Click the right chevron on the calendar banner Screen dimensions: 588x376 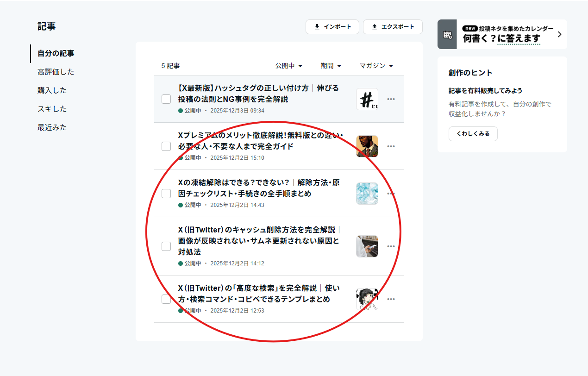559,34
